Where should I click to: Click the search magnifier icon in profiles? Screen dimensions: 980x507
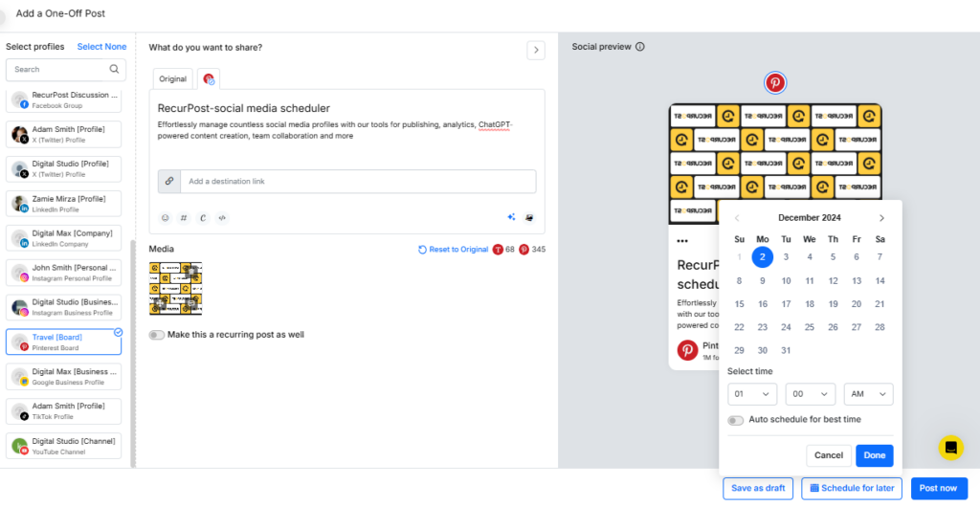click(114, 69)
